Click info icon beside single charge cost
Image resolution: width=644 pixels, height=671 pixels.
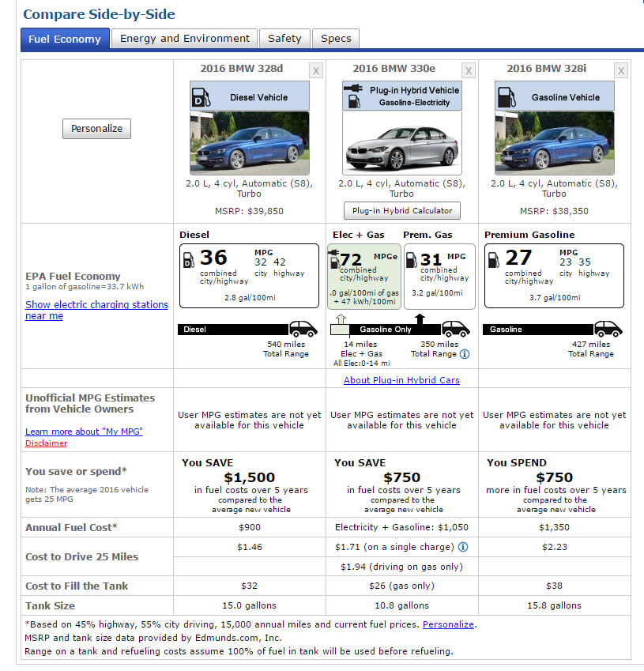click(463, 546)
